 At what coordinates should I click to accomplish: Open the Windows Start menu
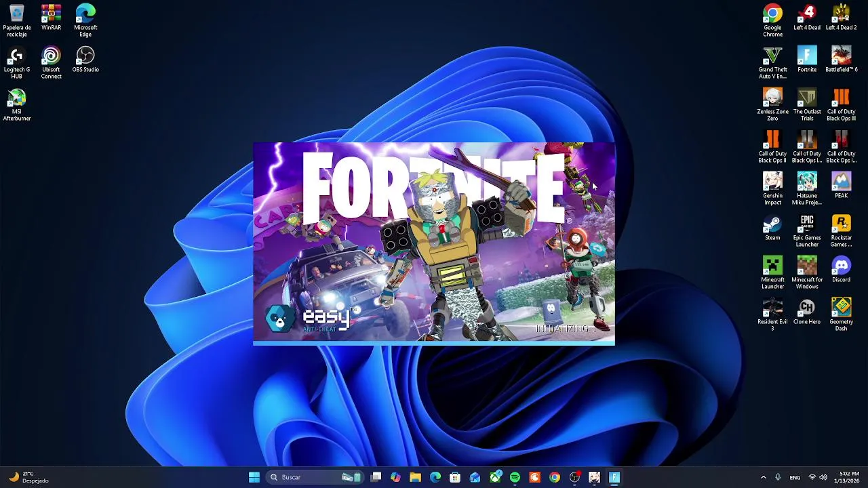click(x=254, y=477)
